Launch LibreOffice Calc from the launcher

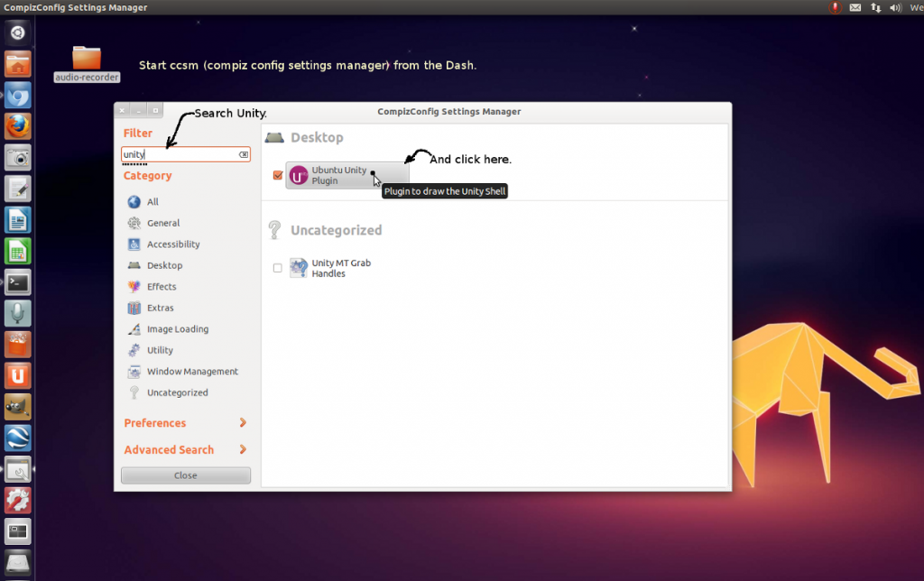pyautogui.click(x=18, y=252)
